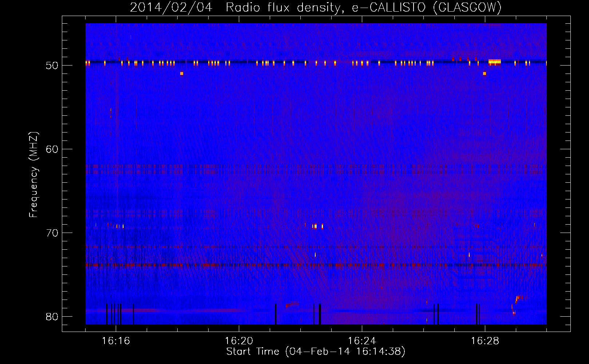The height and width of the screenshot is (364, 589).
Task: Click the 50 frequency tick label
Action: (x=52, y=66)
